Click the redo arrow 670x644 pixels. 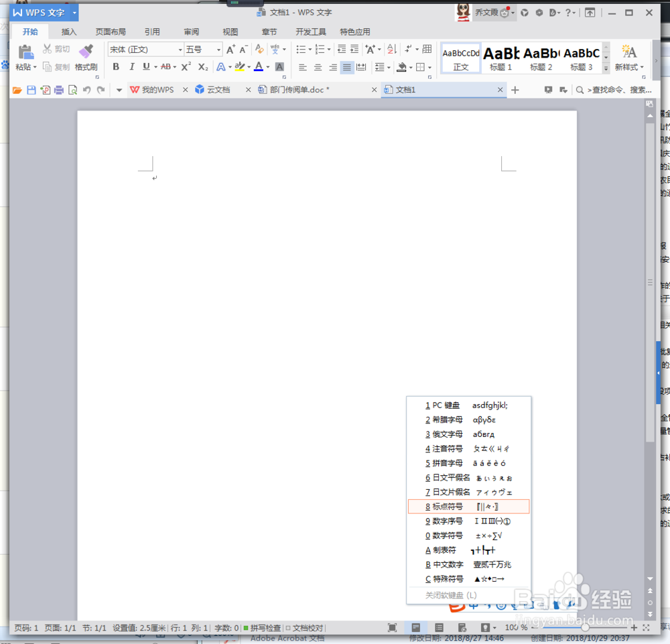[x=101, y=90]
